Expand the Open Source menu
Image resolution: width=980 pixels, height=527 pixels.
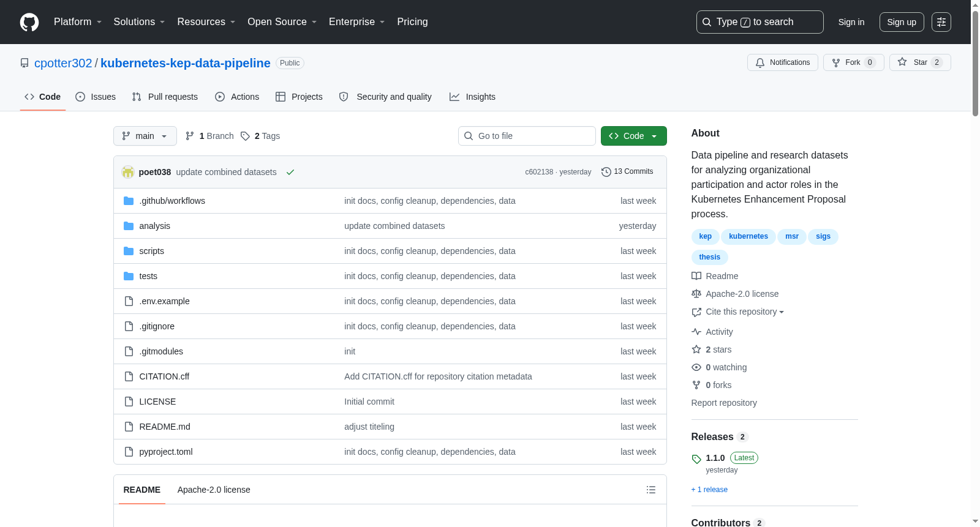click(x=282, y=22)
